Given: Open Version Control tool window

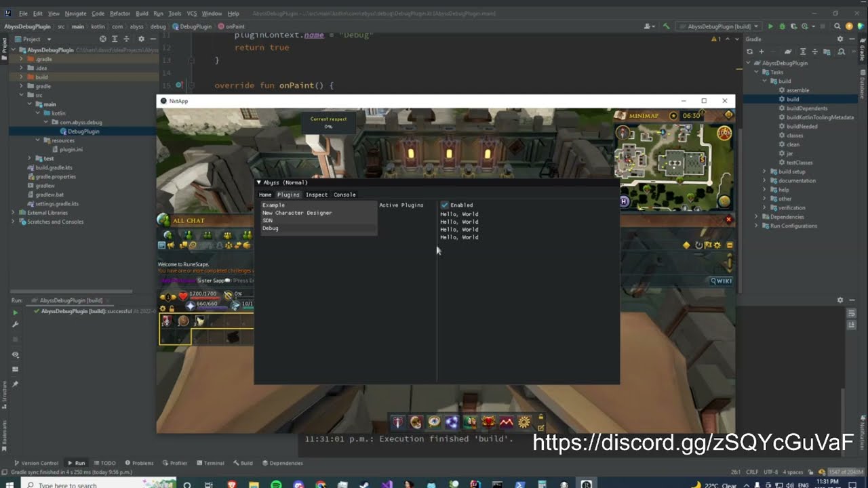Looking at the screenshot, I should tap(36, 463).
